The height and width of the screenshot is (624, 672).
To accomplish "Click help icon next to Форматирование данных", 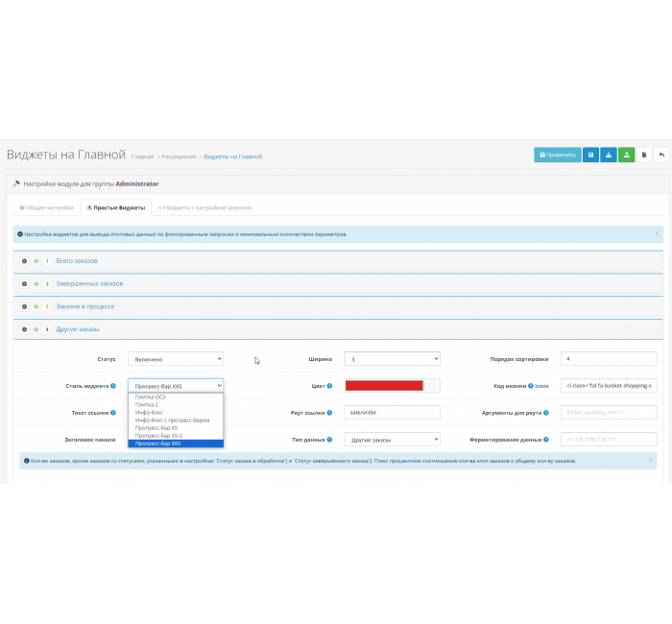I will click(x=546, y=440).
